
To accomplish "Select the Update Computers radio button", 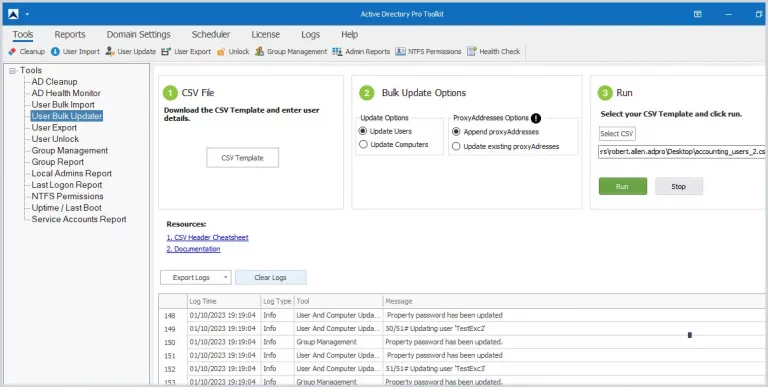I will (363, 145).
